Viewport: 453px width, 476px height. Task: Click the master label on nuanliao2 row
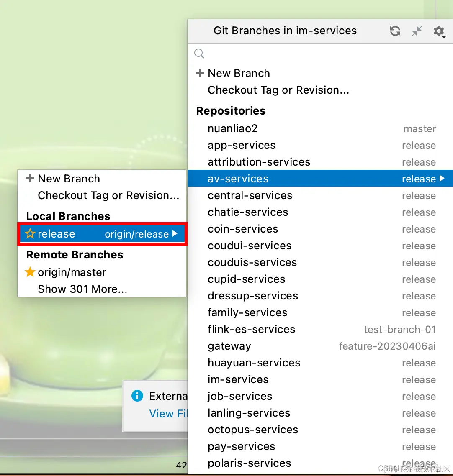click(x=420, y=129)
